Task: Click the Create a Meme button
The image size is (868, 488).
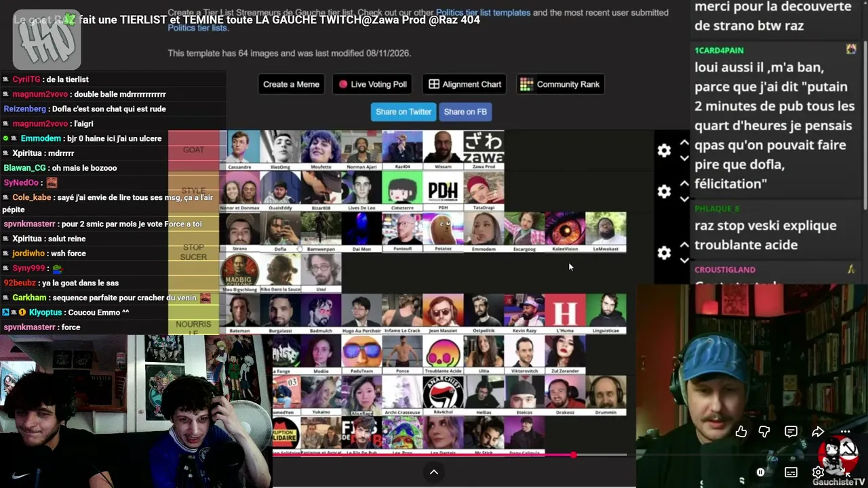Action: (291, 84)
